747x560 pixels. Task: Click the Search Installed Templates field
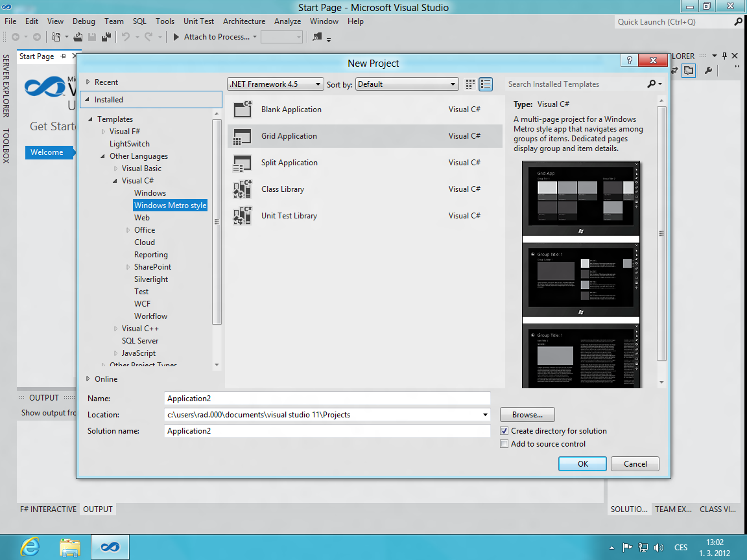[x=576, y=84]
